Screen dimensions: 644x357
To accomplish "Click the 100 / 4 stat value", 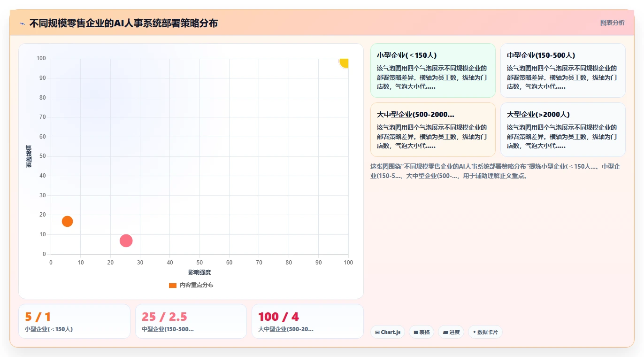I will [279, 317].
